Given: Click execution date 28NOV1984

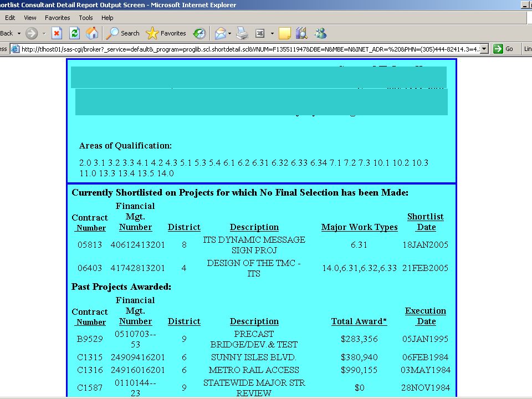Looking at the screenshot, I should [x=426, y=387].
